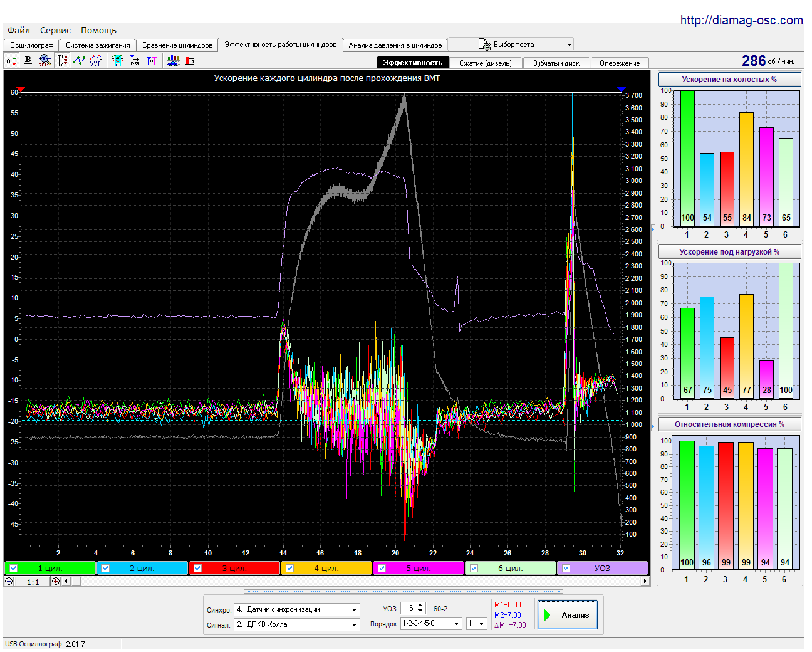This screenshot has width=812, height=652.
Task: Click the blue triangle marker M2
Action: [622, 89]
